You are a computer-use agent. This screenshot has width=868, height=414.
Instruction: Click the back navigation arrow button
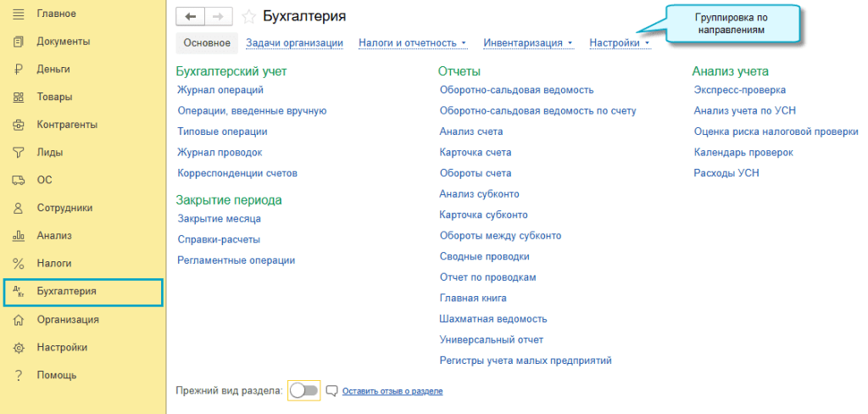(190, 17)
